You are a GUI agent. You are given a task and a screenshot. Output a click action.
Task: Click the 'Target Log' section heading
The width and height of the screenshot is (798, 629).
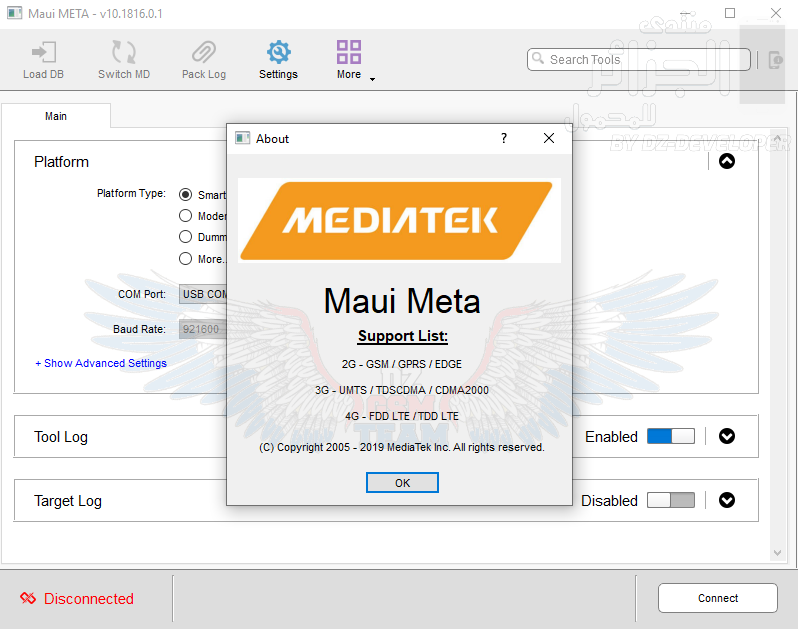(x=68, y=501)
